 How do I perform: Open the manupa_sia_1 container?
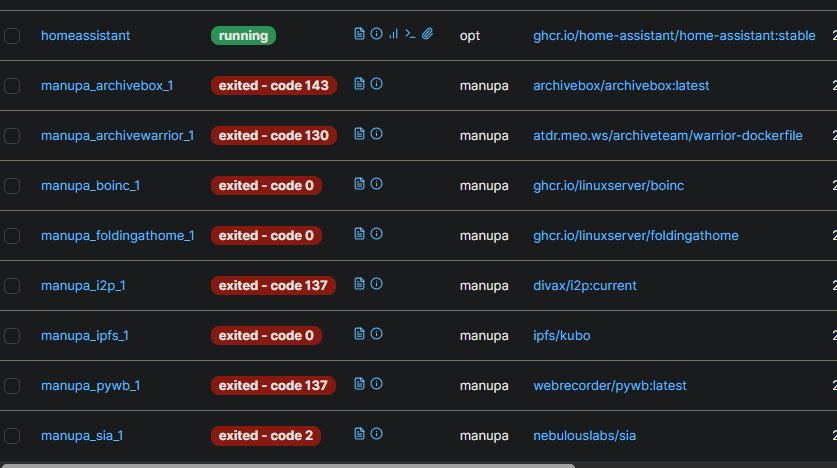point(82,436)
